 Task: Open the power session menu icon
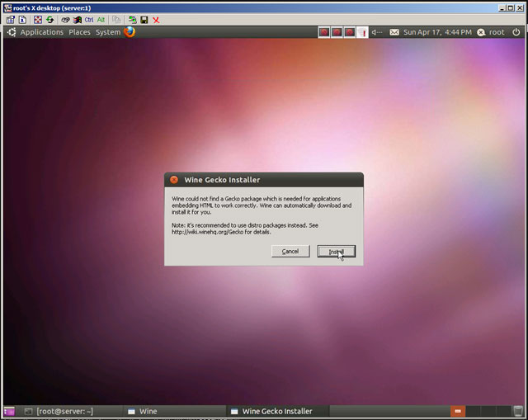516,32
